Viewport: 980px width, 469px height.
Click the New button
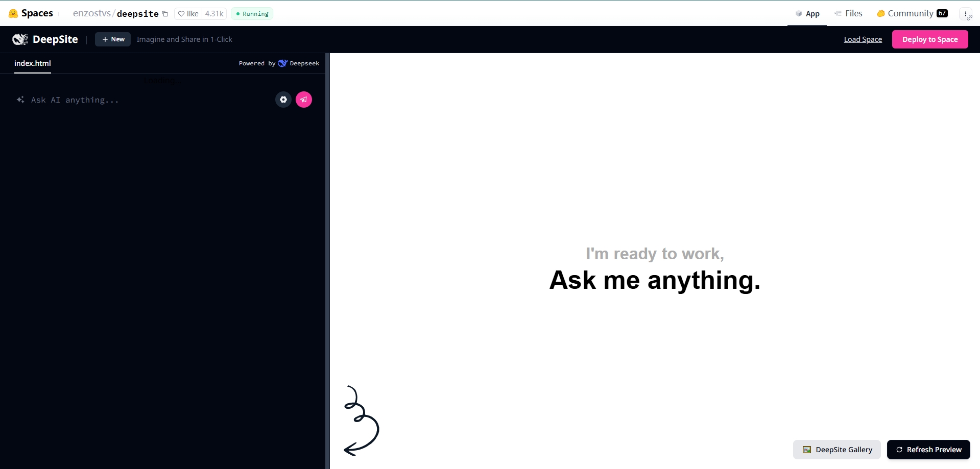(x=113, y=39)
